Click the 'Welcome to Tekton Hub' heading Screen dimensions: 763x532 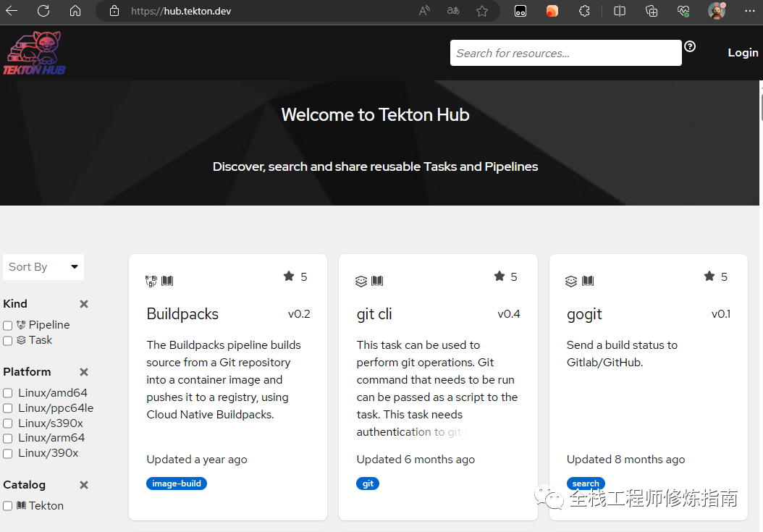[x=375, y=115]
